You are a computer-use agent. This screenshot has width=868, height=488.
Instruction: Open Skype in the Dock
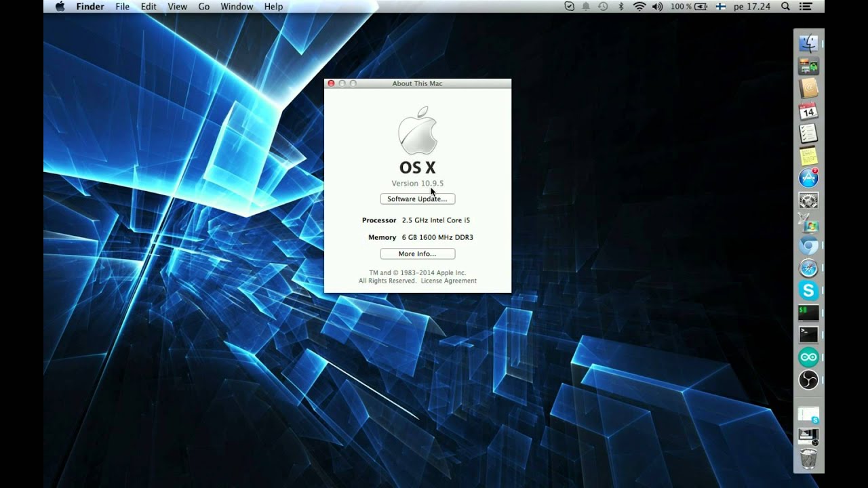tap(808, 290)
